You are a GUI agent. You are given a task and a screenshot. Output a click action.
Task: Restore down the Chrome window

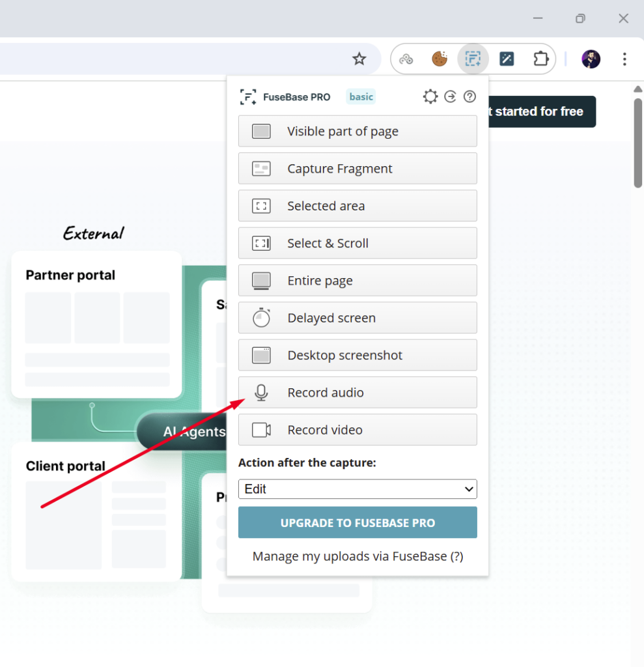click(x=581, y=18)
